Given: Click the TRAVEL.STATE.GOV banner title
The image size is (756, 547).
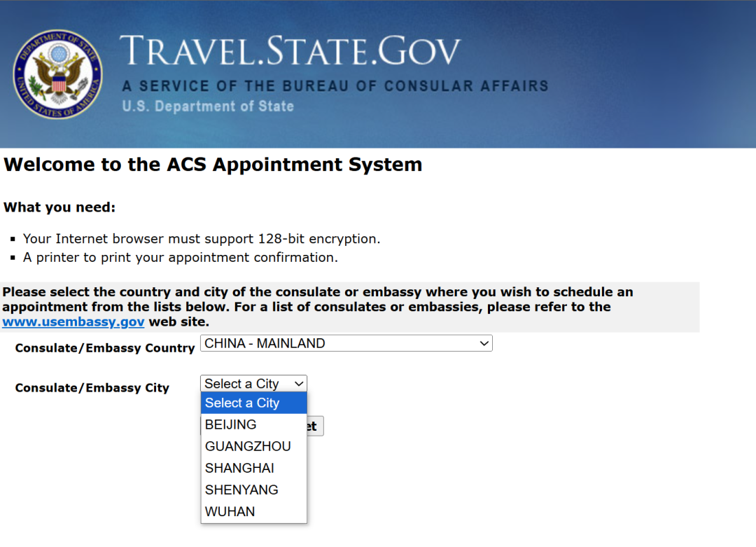Looking at the screenshot, I should pos(290,52).
